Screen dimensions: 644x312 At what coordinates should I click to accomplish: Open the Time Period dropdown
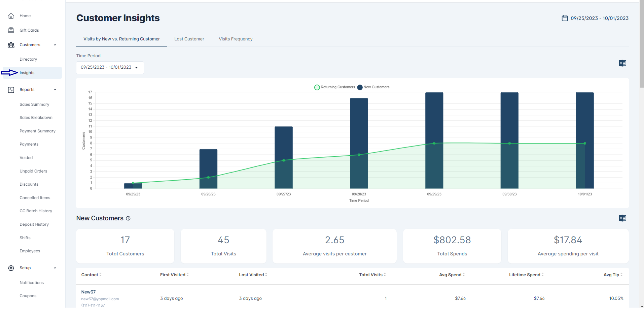click(110, 67)
